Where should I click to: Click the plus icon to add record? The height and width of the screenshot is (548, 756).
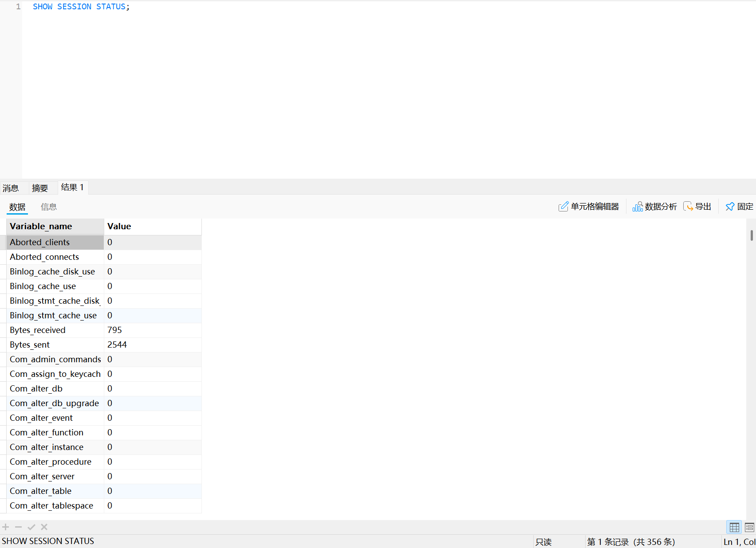click(x=6, y=527)
